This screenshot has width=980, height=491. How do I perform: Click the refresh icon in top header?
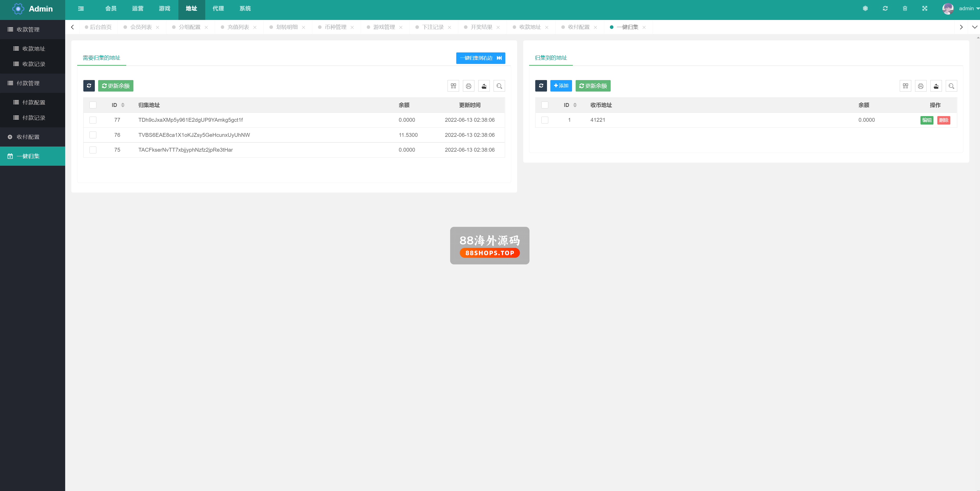click(x=885, y=8)
